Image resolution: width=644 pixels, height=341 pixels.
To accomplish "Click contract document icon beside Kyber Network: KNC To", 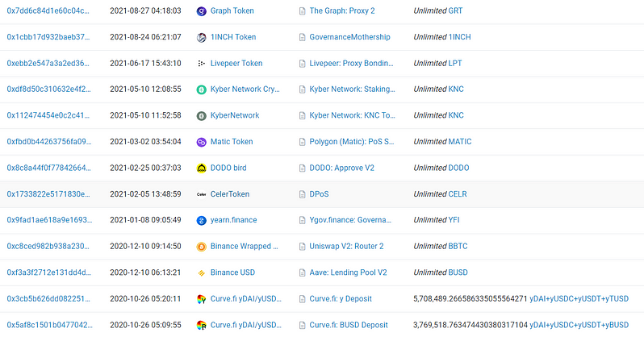I will [x=303, y=116].
